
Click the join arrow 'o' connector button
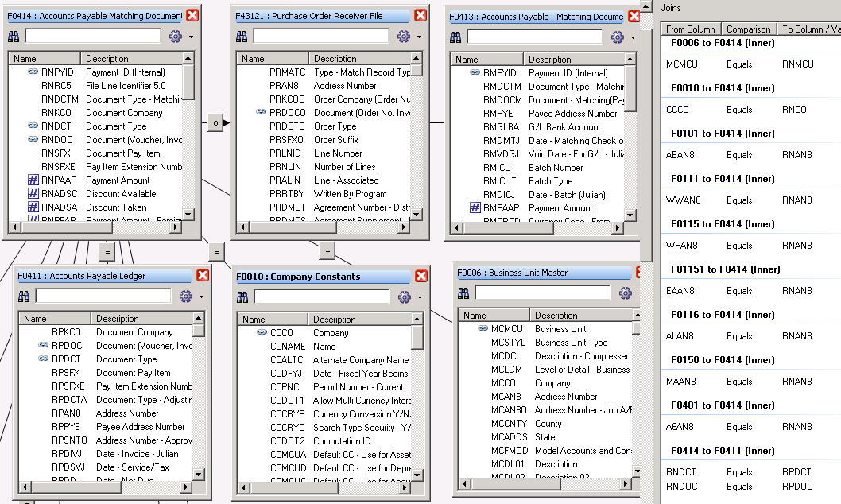[215, 122]
